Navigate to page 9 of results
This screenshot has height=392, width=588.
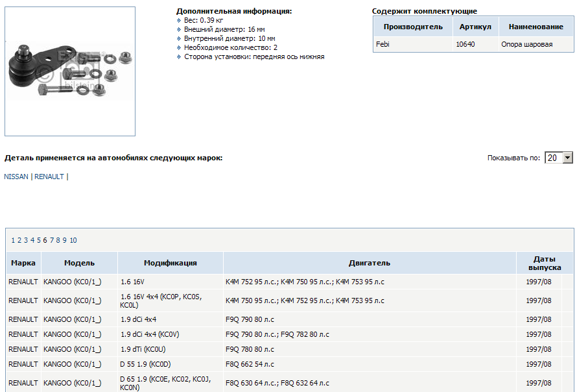(x=65, y=240)
